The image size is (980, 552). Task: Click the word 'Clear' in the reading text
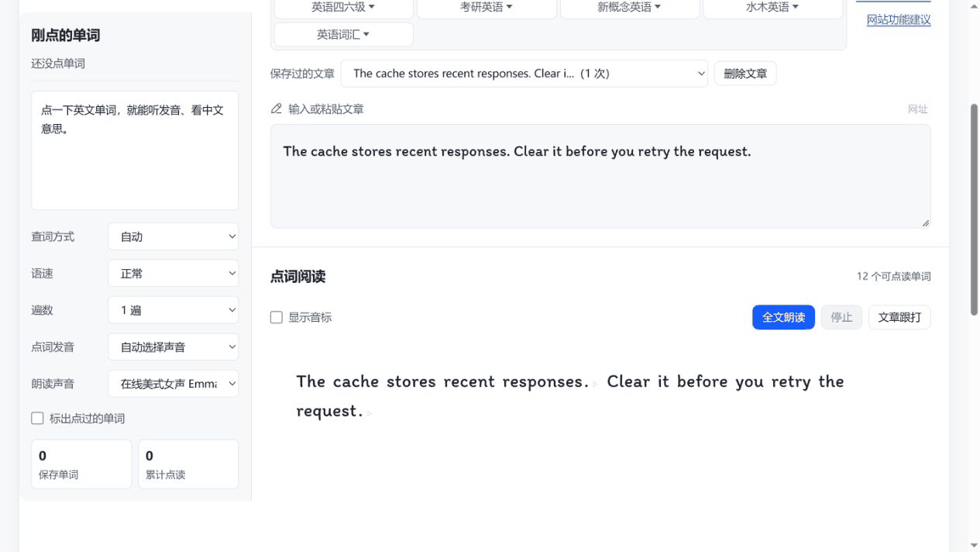628,381
